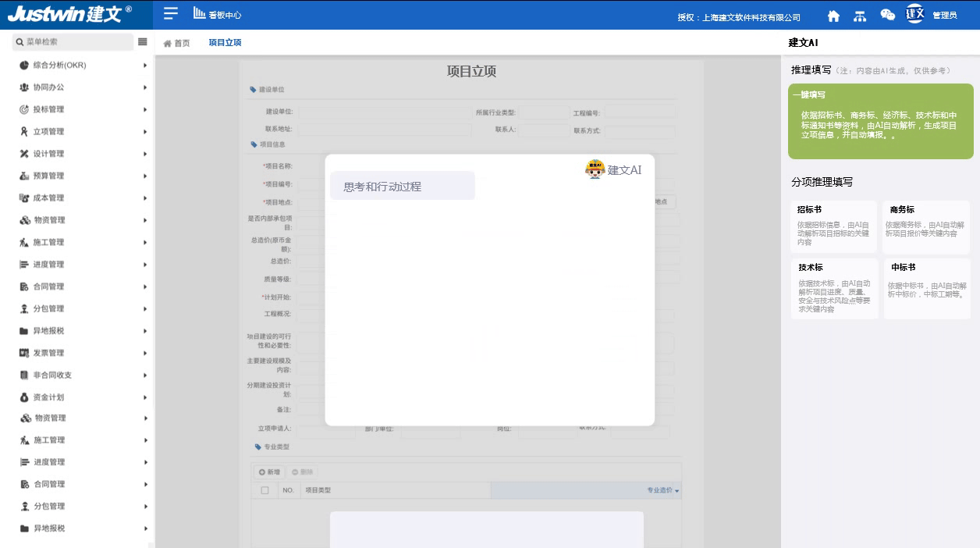Open the organization chart icon
This screenshot has height=548, width=980.
[x=860, y=16]
